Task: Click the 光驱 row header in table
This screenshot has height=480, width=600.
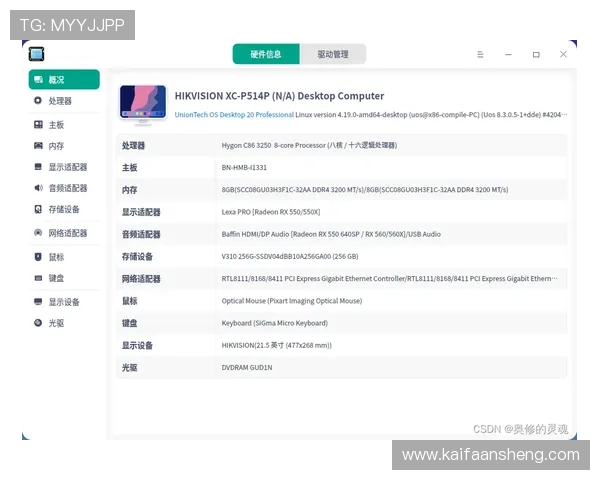Action: 130,367
